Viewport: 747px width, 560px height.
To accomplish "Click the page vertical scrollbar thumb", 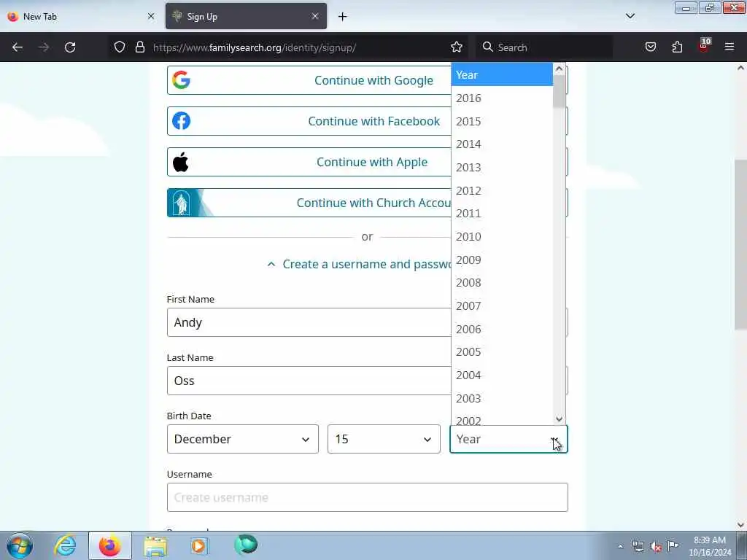I will [x=740, y=244].
